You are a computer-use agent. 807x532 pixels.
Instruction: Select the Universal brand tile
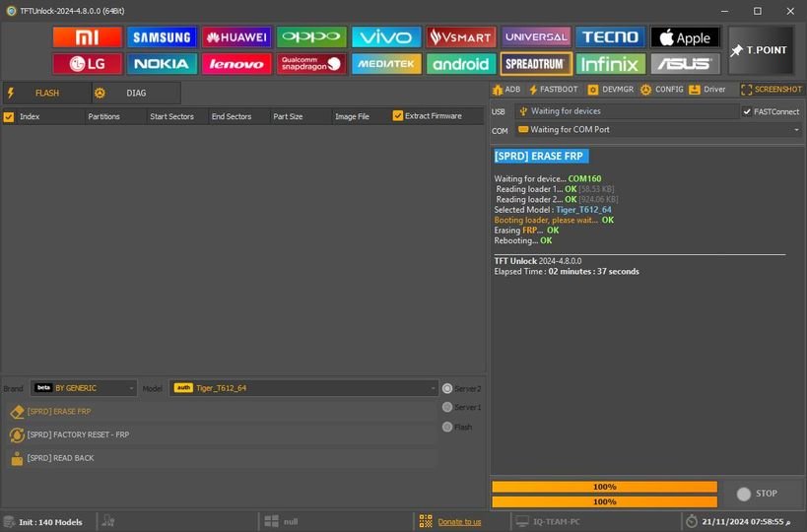[x=536, y=37]
